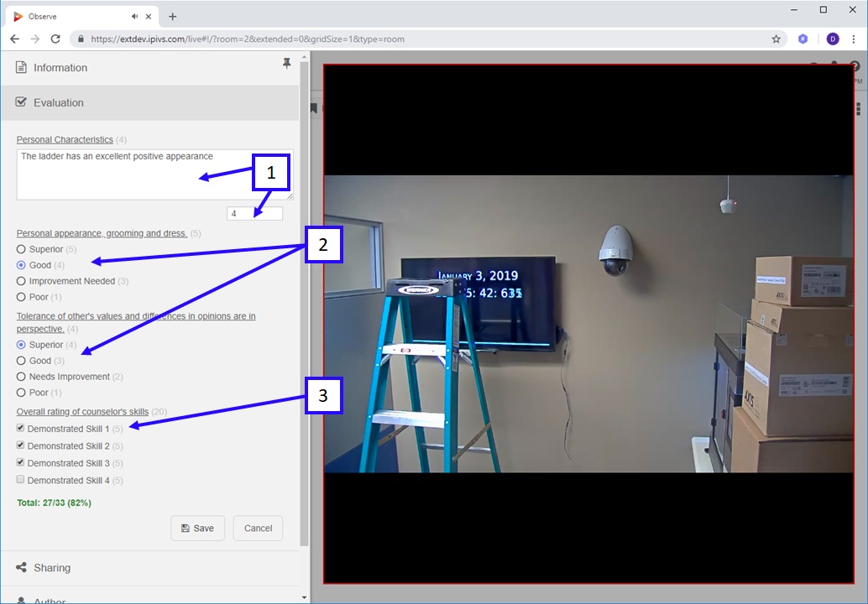Select the Improvement Needed radio option
This screenshot has height=604, width=868.
point(21,281)
